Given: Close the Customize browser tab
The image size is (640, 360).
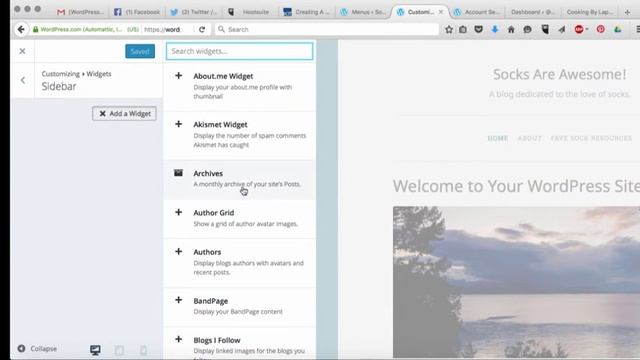Looking at the screenshot, I should click(x=441, y=12).
